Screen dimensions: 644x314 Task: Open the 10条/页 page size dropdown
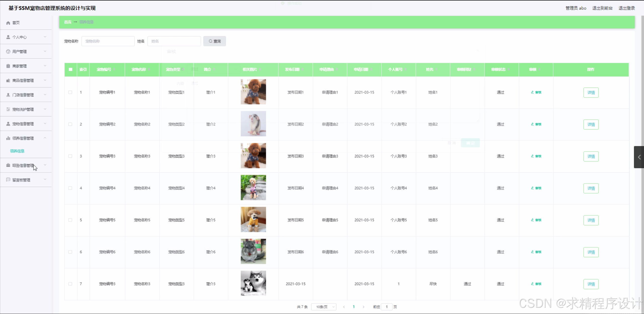pyautogui.click(x=324, y=307)
